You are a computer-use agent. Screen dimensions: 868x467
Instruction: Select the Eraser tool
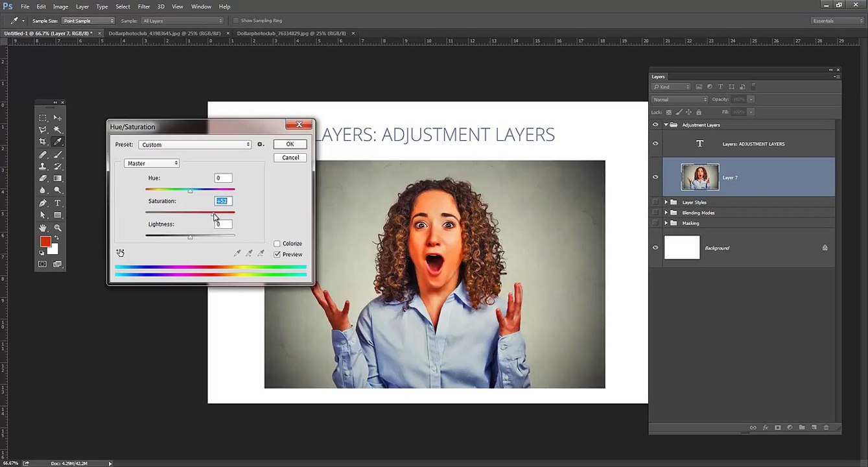43,178
